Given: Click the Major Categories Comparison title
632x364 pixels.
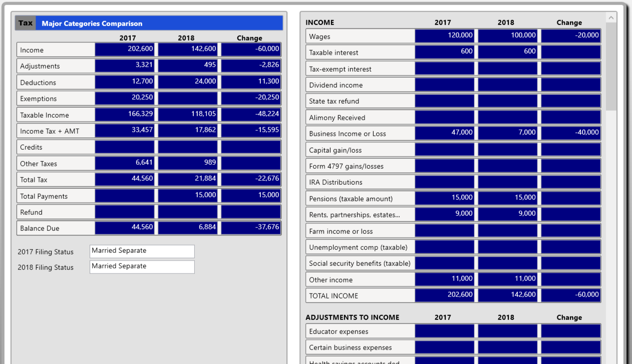Looking at the screenshot, I should [92, 24].
